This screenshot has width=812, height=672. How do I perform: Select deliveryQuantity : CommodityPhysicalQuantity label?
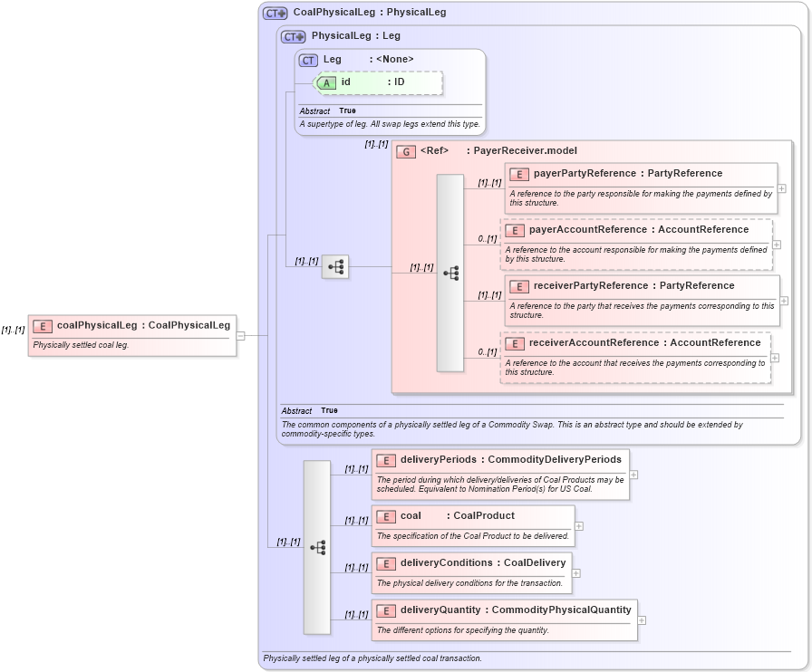516,610
